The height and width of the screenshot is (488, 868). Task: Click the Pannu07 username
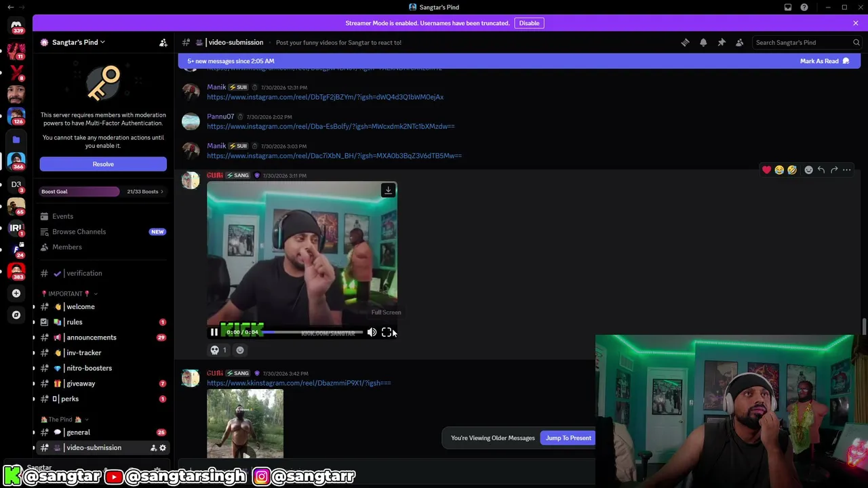[x=220, y=117]
